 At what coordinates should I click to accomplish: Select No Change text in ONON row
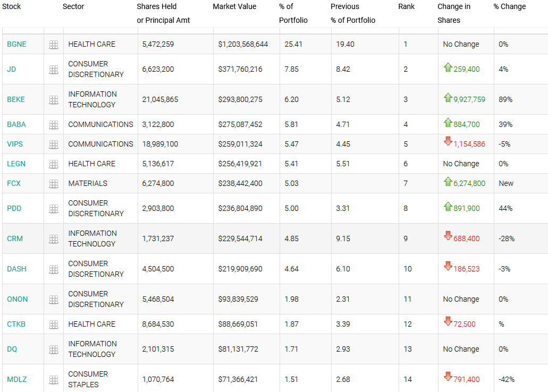click(x=461, y=300)
